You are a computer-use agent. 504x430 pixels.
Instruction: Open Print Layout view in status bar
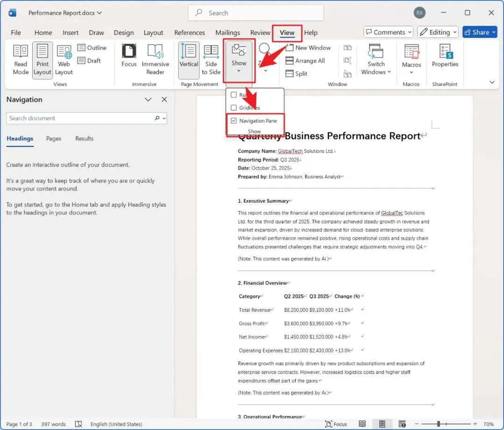click(382, 424)
